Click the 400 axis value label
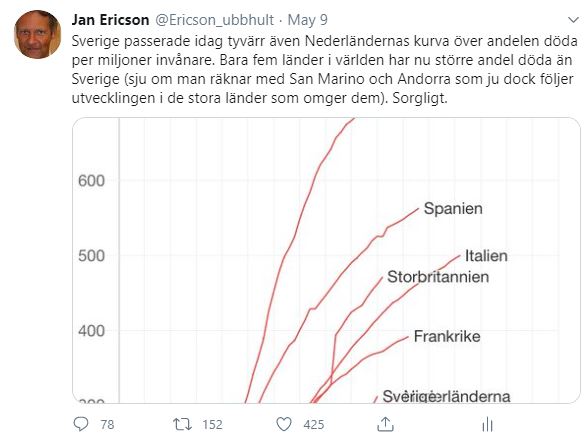Viewport: 588px width, 441px height. [x=91, y=331]
